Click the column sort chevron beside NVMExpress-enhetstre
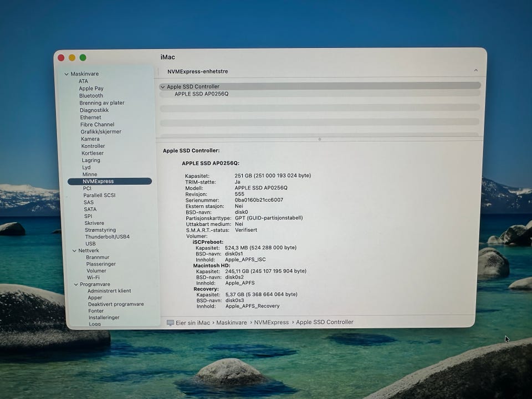The height and width of the screenshot is (399, 532). (475, 70)
